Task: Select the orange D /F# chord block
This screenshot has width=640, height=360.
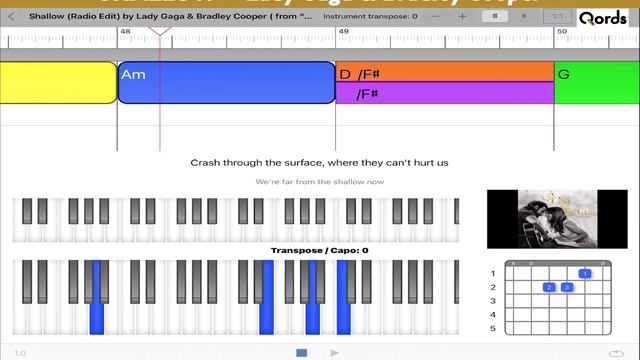Action: [445, 72]
